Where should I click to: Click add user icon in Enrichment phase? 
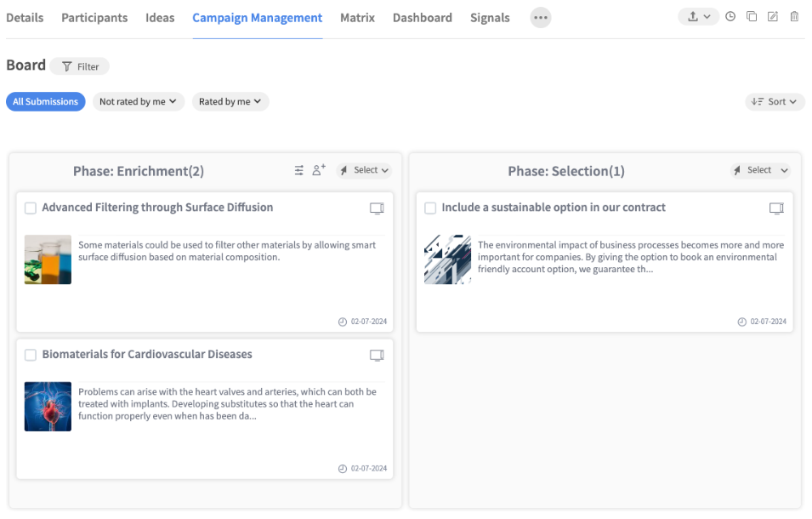point(319,170)
